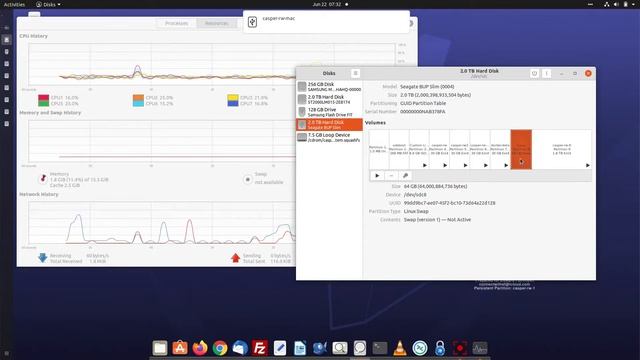Switch to Processes tab in System Monitor

pyautogui.click(x=176, y=23)
